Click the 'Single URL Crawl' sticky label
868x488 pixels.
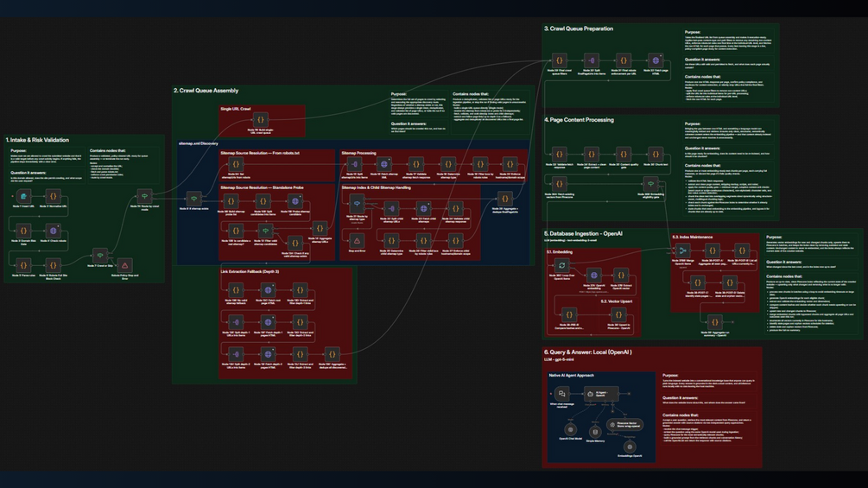coord(235,109)
